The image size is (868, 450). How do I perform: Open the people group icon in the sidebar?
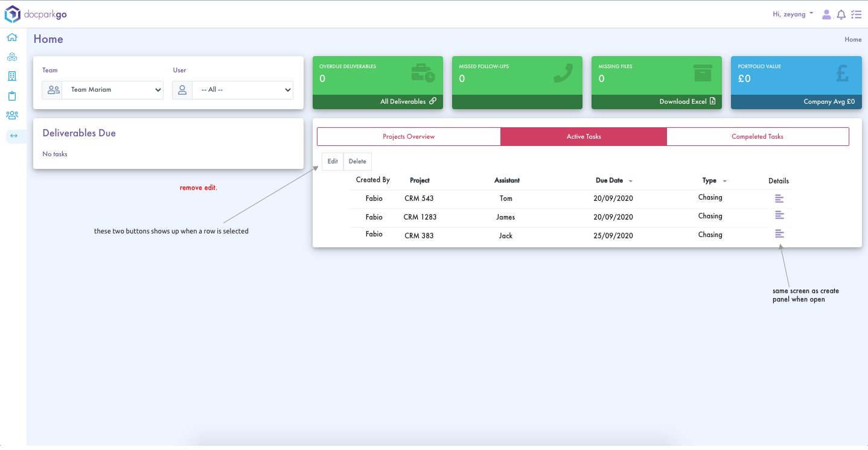[12, 115]
